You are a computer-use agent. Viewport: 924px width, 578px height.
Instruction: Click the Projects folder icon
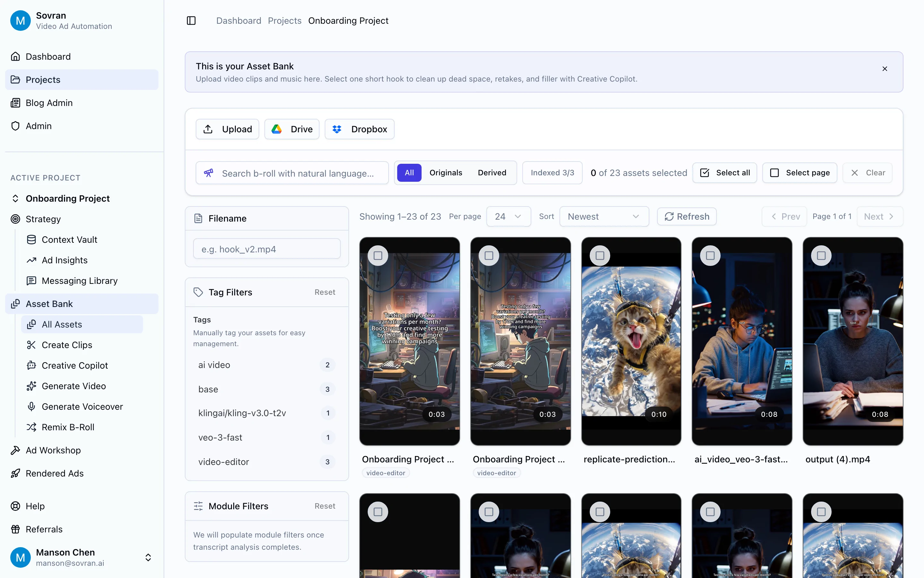(x=15, y=80)
